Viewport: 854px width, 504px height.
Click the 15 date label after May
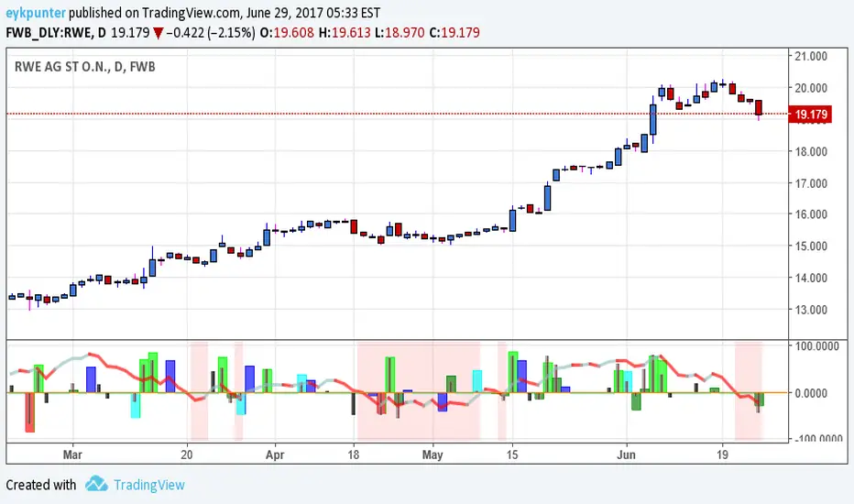click(512, 455)
